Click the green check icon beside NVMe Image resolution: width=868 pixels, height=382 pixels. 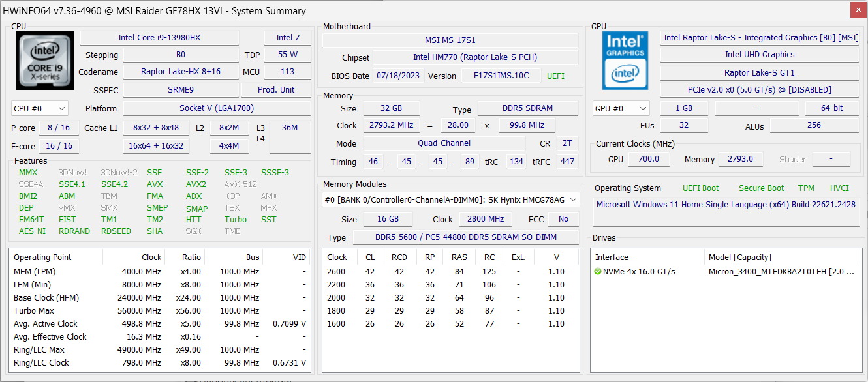coord(598,272)
